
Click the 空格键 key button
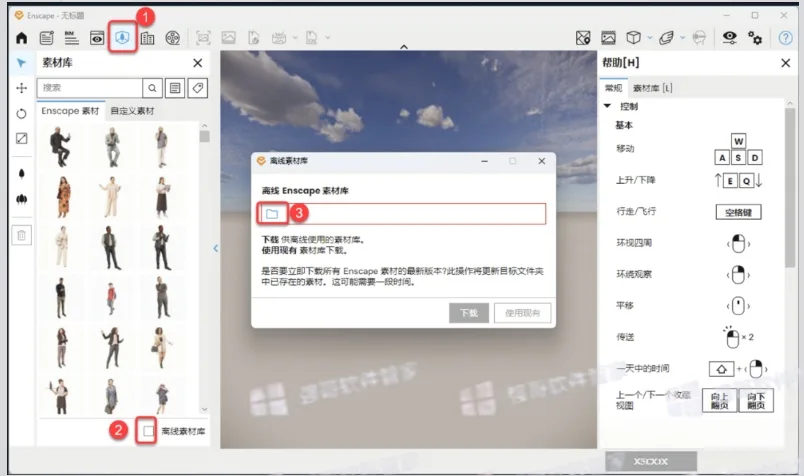click(738, 212)
